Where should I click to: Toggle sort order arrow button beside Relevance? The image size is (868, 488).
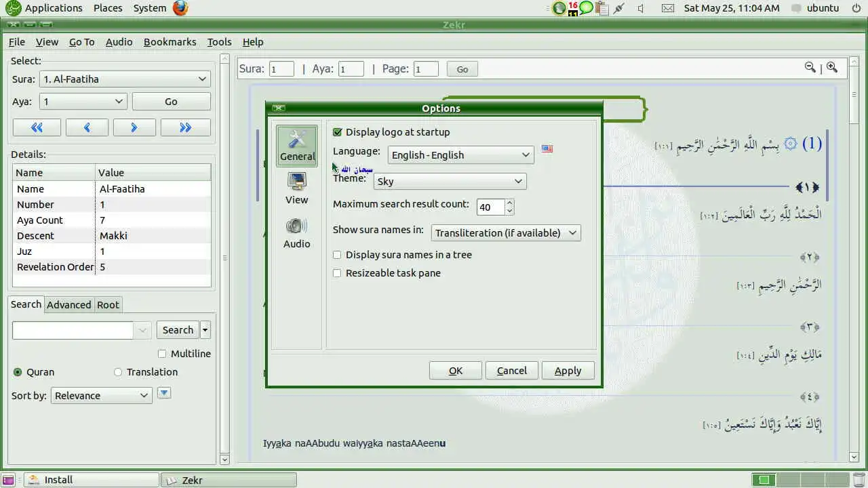(x=163, y=393)
